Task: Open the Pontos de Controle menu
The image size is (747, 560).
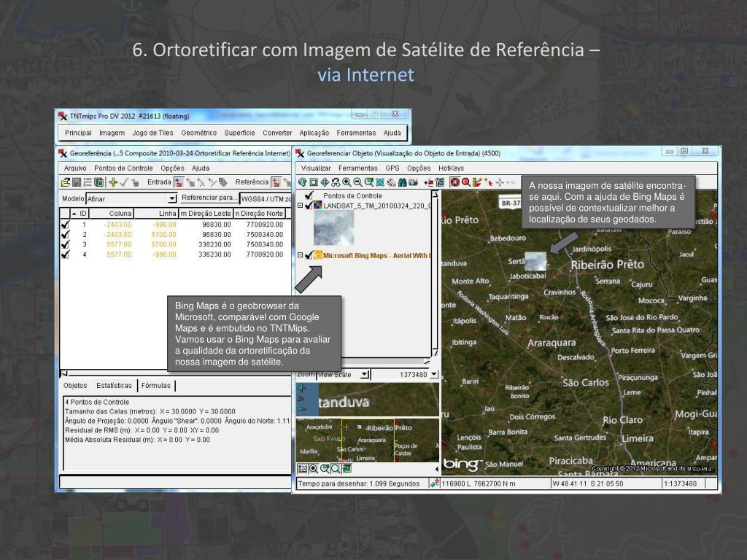Action: pos(123,168)
